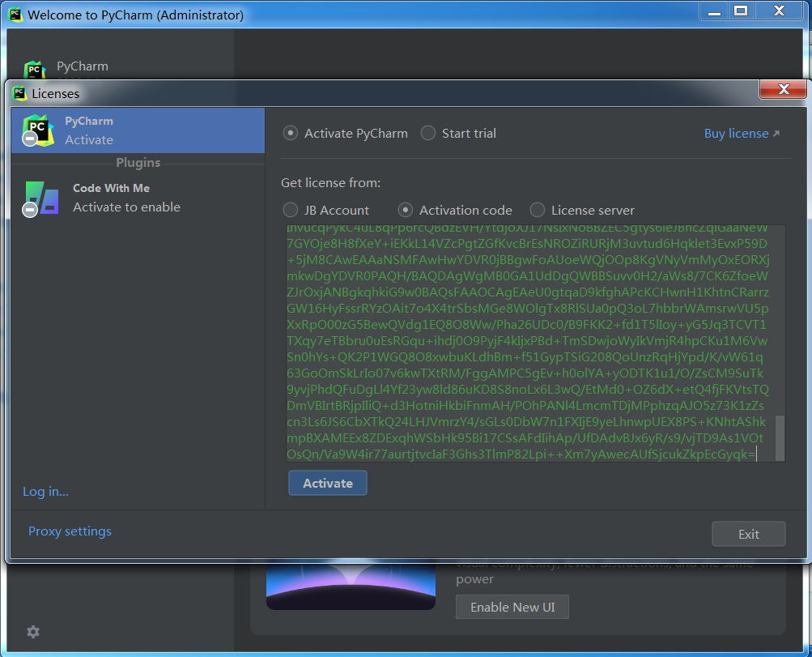Open settings gear in Welcome window

(33, 632)
